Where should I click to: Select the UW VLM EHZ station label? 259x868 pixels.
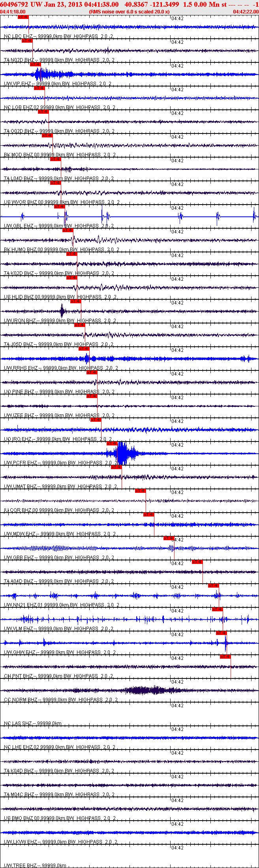[59, 629]
